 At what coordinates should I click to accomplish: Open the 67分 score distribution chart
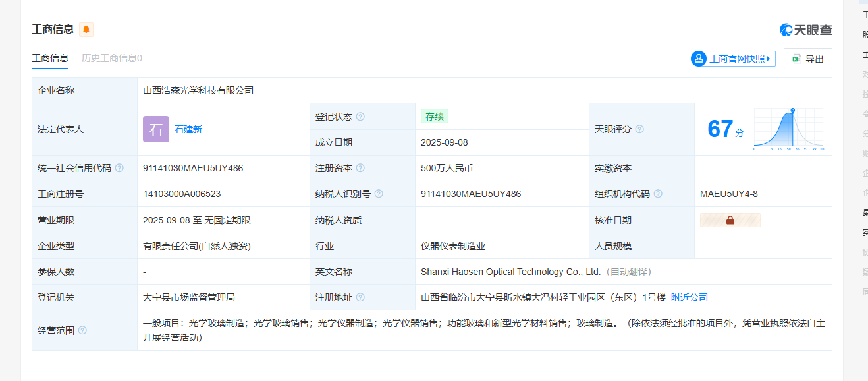tap(789, 129)
